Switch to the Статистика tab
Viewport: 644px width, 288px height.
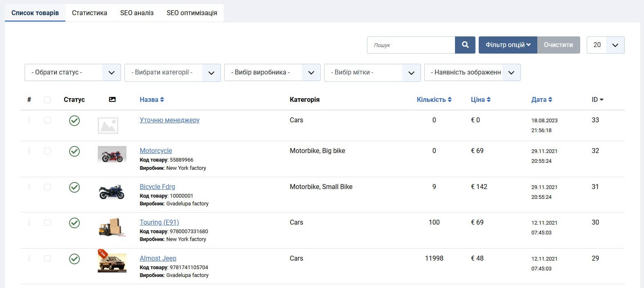tap(89, 13)
